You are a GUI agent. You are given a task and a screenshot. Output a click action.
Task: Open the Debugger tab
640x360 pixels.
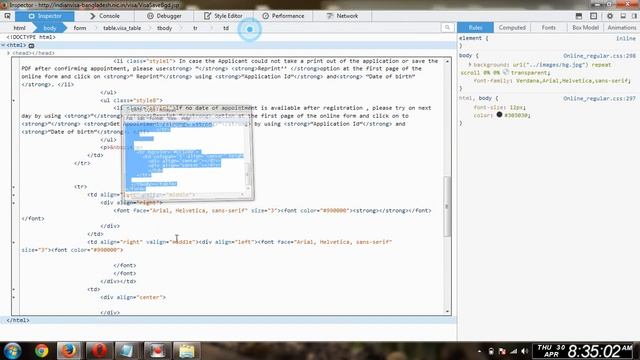[164, 16]
